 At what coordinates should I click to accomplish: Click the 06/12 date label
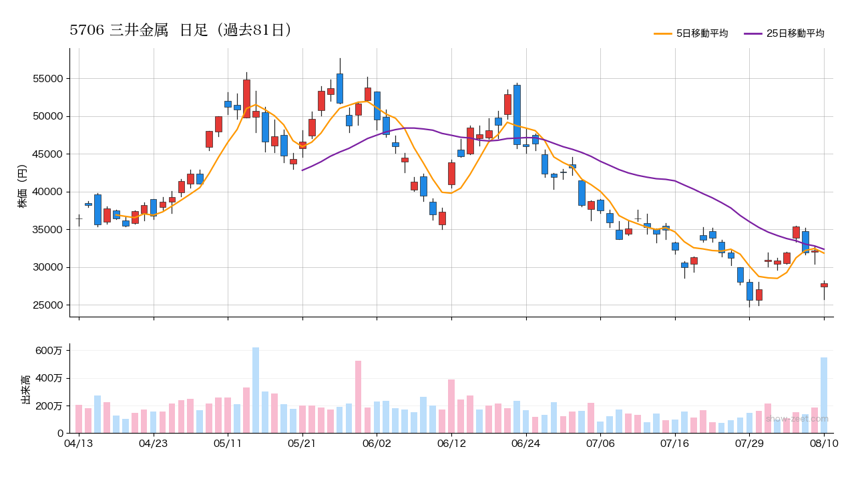[x=451, y=444]
